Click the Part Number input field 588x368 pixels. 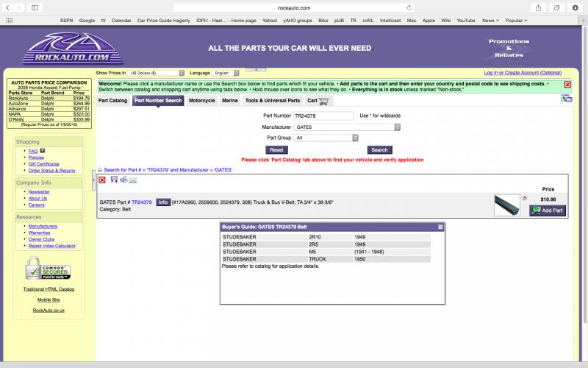(323, 116)
